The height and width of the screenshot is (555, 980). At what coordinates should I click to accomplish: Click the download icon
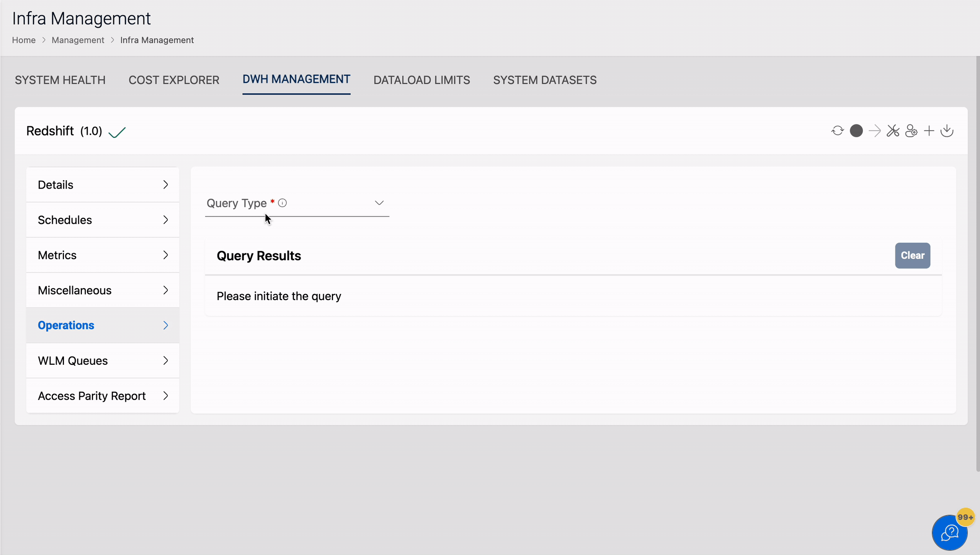(947, 131)
